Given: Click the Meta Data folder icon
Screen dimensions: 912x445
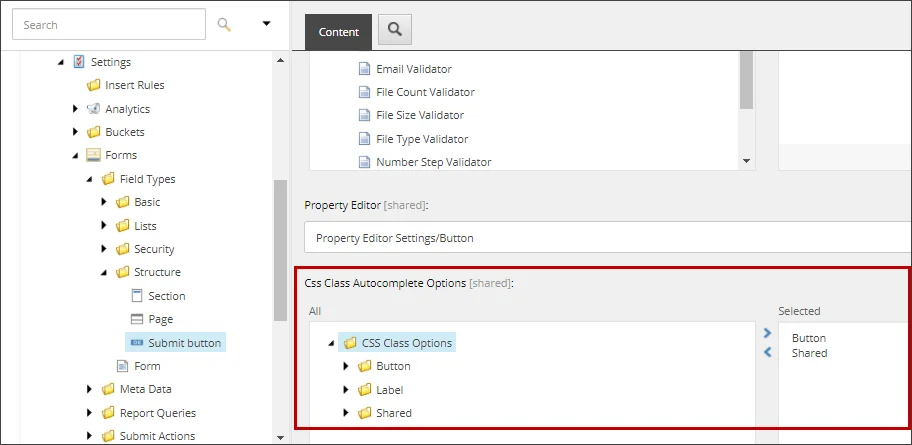Looking at the screenshot, I should 108,389.
